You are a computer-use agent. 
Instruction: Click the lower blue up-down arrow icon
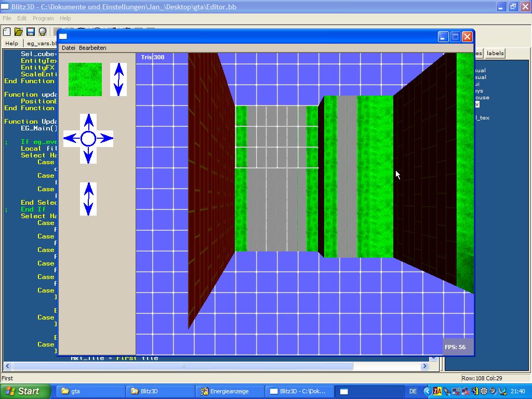88,198
